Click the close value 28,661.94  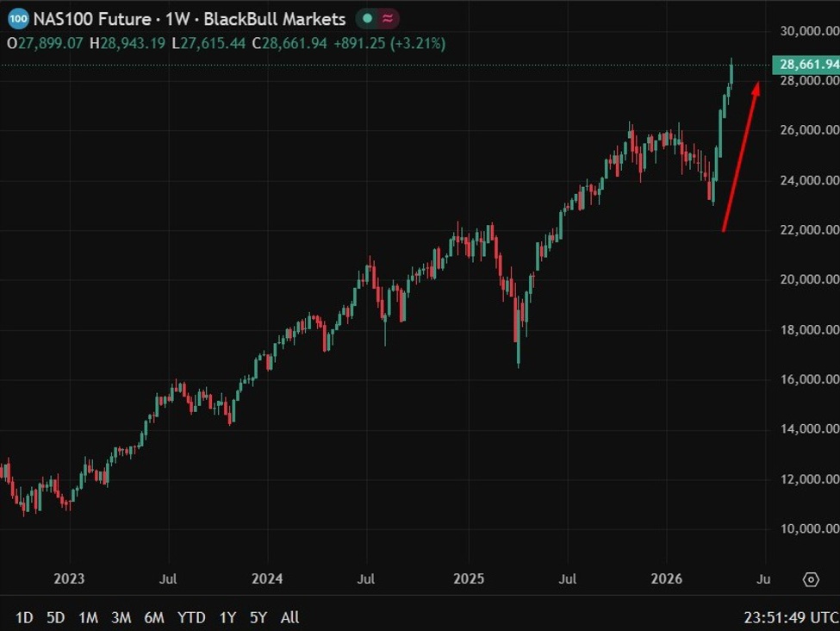(x=294, y=43)
